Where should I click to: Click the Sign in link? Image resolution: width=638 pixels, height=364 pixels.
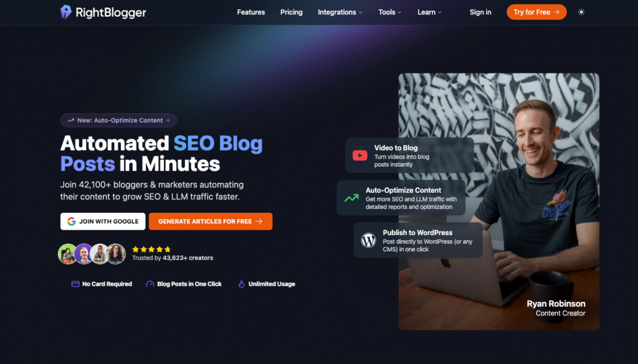click(480, 12)
